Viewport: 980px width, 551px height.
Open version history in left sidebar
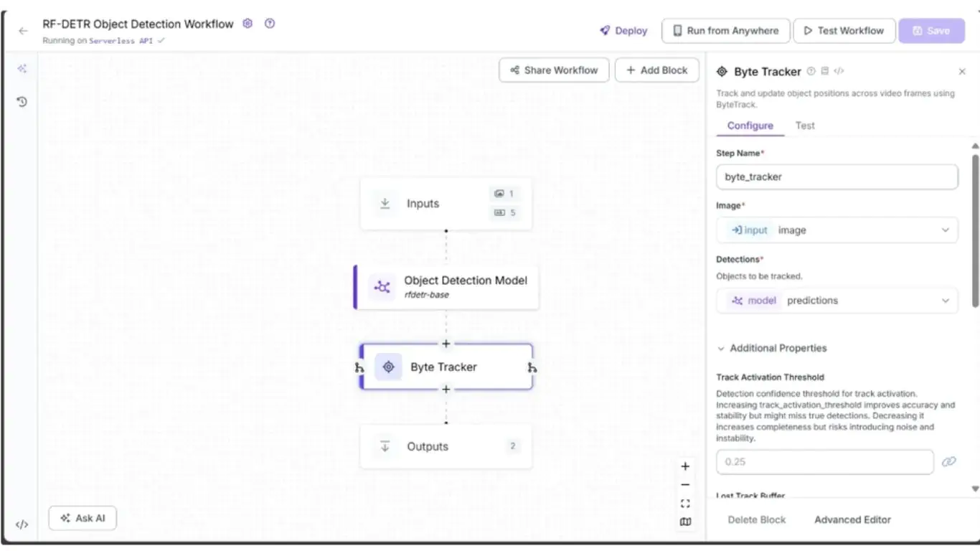[x=22, y=102]
